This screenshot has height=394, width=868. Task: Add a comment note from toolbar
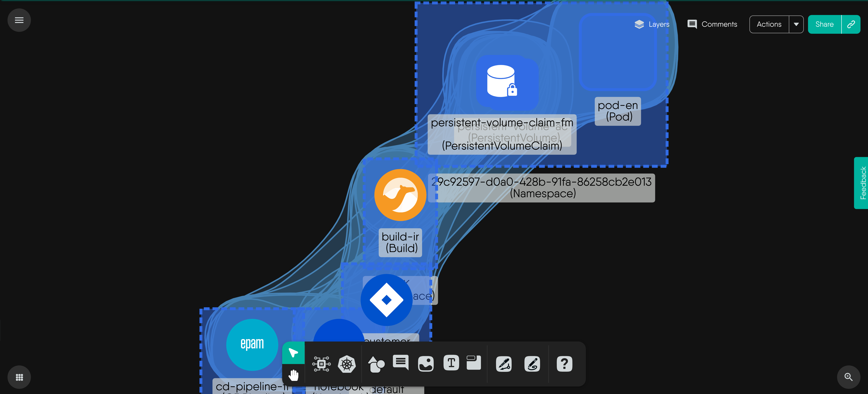coord(401,363)
